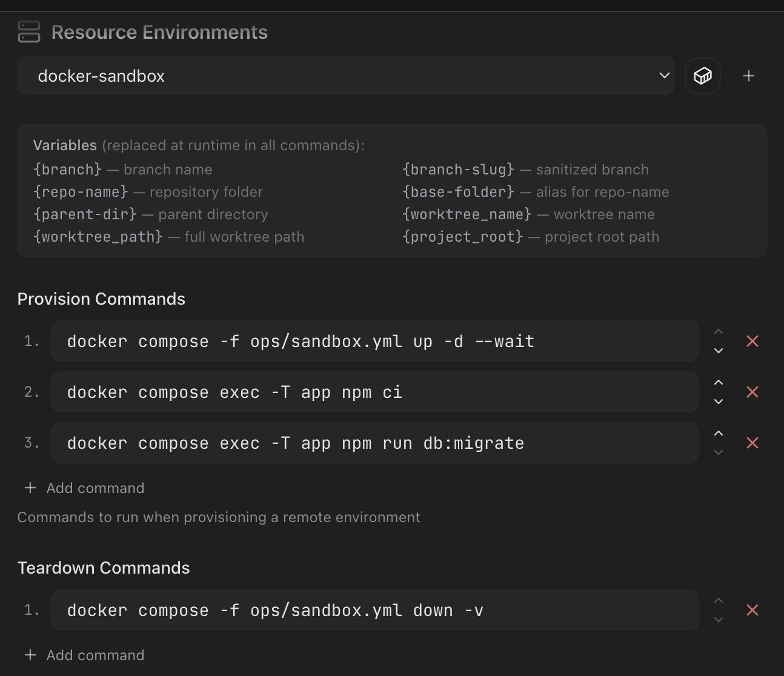
Task: Click the Provision Commands heading
Action: [x=101, y=299]
